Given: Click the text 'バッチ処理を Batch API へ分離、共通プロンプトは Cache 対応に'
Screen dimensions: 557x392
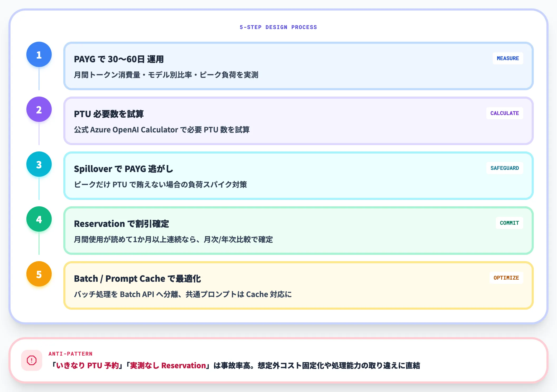Looking at the screenshot, I should pos(183,294).
